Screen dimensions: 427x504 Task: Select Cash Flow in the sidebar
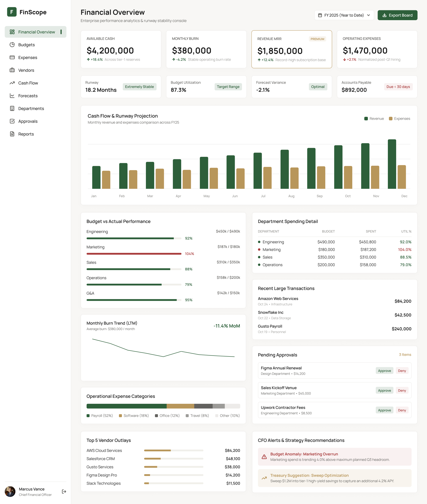pos(36,83)
